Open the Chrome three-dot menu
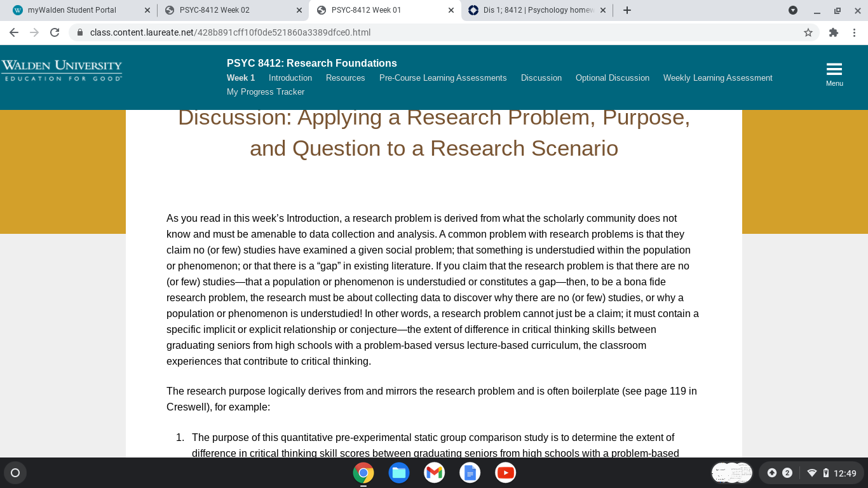This screenshot has width=868, height=488. 855,32
